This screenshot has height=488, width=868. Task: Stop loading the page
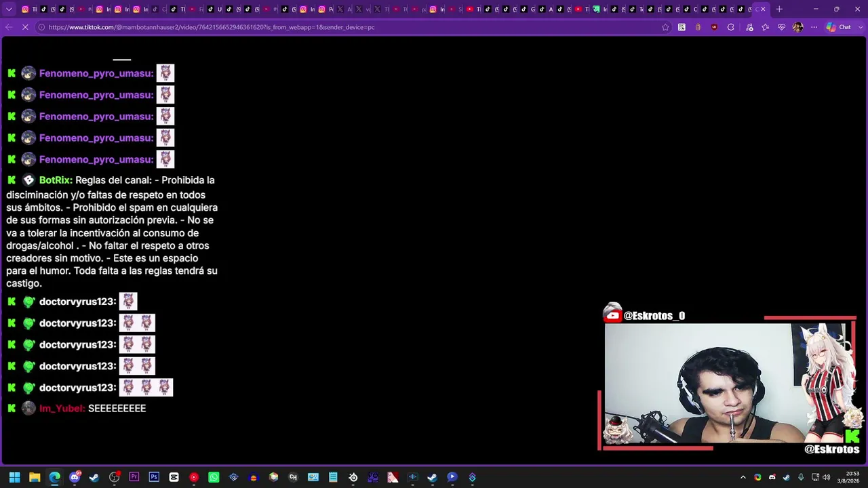pyautogui.click(x=25, y=27)
